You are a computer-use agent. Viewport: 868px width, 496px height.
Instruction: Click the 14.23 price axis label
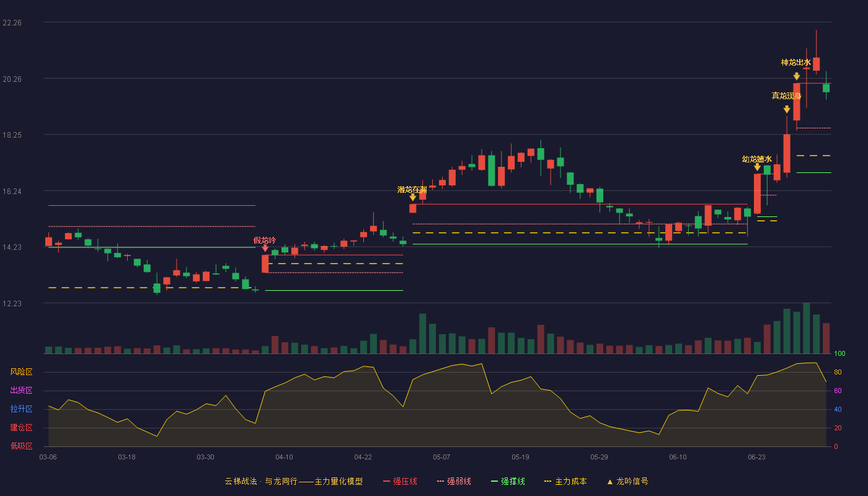[12, 247]
